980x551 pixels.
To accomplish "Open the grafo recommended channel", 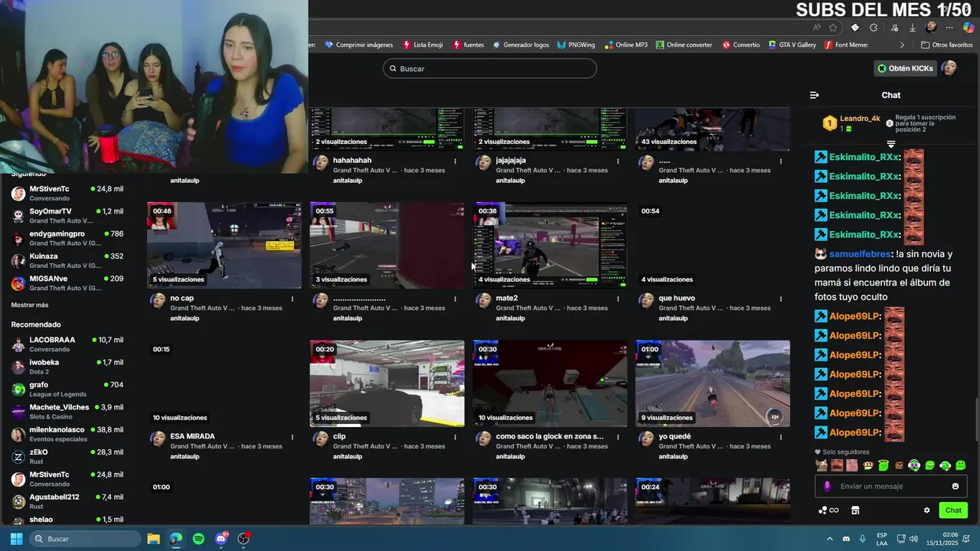I will coord(67,390).
